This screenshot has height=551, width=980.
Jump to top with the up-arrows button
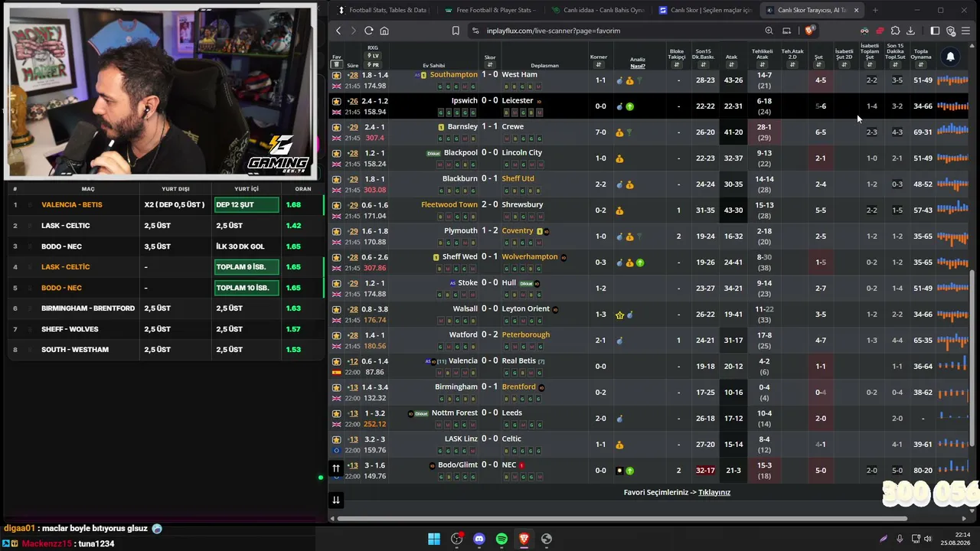335,468
